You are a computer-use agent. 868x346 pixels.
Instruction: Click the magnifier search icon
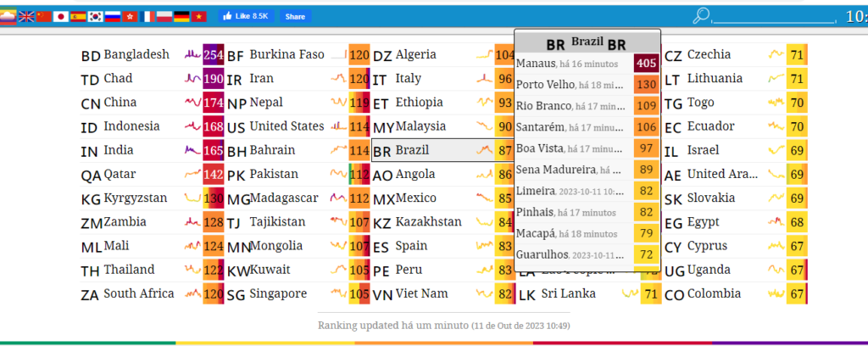(701, 15)
